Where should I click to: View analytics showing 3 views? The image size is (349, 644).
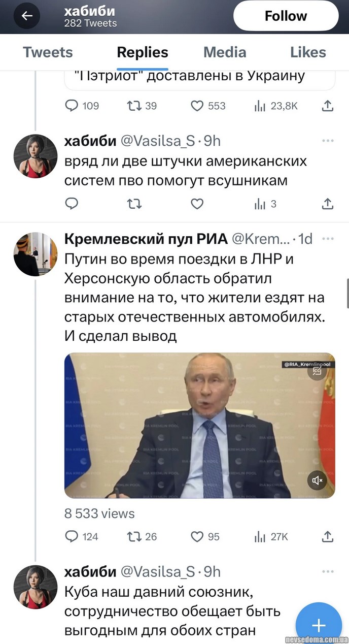(265, 204)
